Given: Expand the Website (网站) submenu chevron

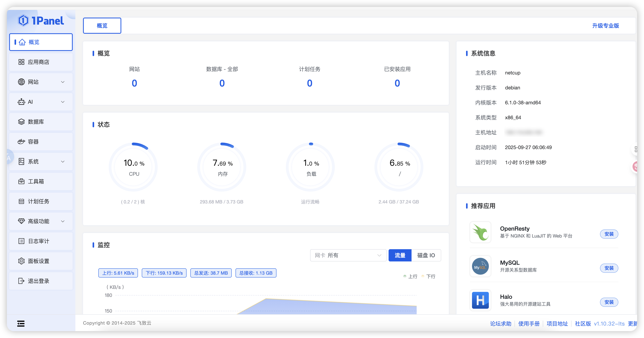Looking at the screenshot, I should pyautogui.click(x=63, y=82).
